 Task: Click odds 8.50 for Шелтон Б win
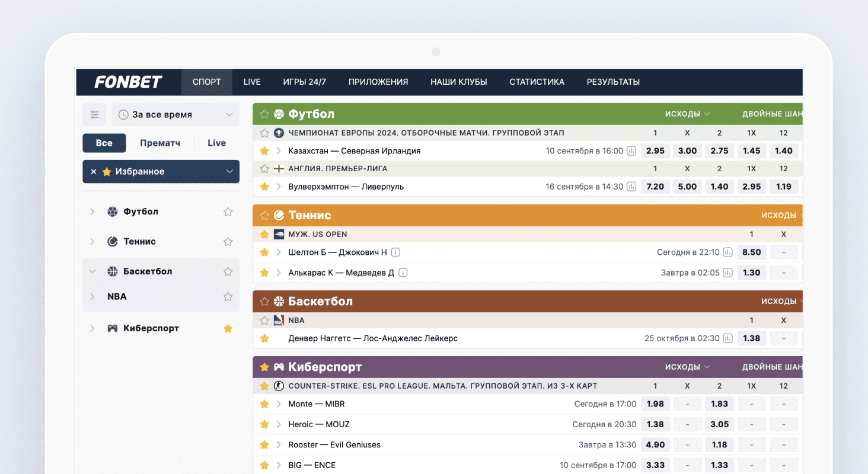751,252
